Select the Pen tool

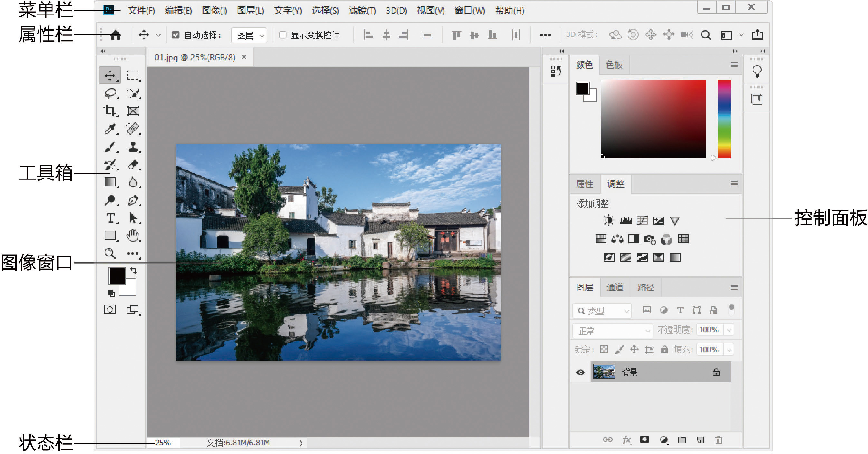click(x=133, y=200)
